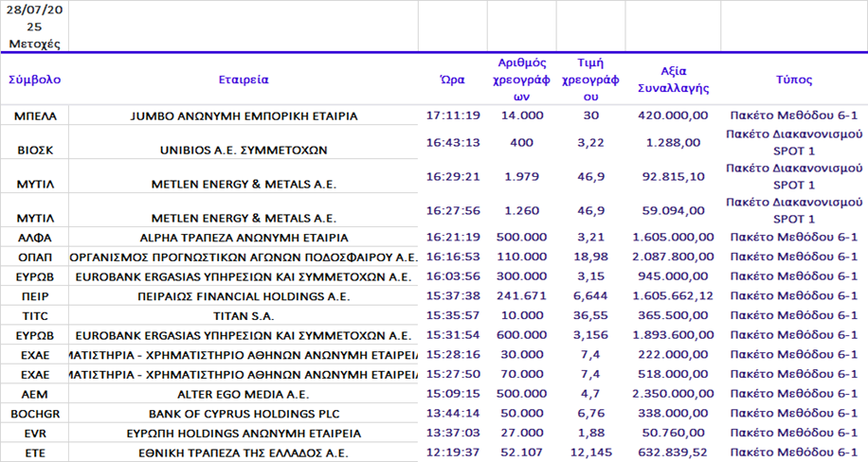Viewport: 868px width, 462px height.
Task: Click the time cell '15:28:16'
Action: (453, 355)
